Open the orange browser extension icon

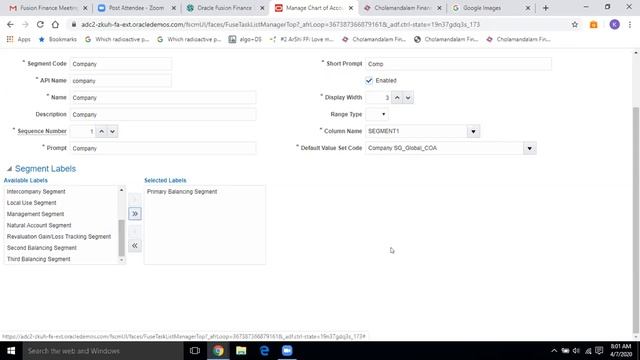[x=593, y=25]
